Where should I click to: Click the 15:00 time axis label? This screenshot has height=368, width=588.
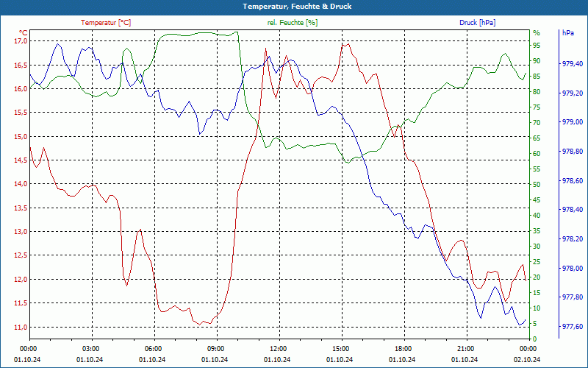[340, 348]
